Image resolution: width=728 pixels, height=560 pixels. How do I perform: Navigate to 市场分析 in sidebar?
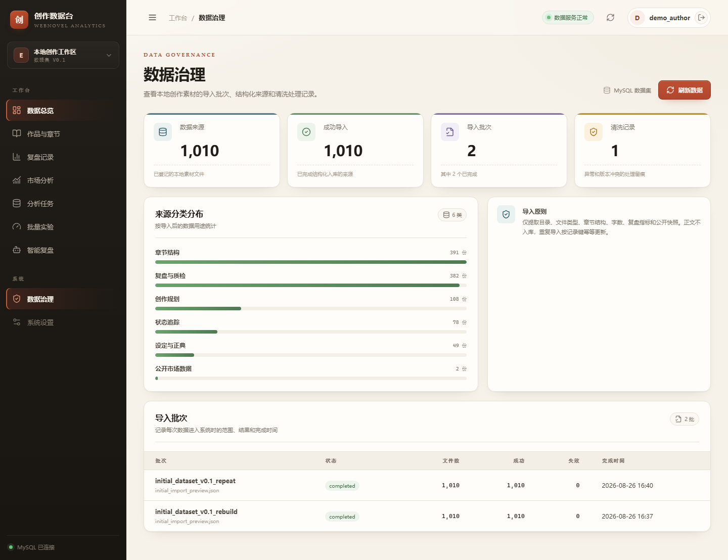click(x=63, y=180)
